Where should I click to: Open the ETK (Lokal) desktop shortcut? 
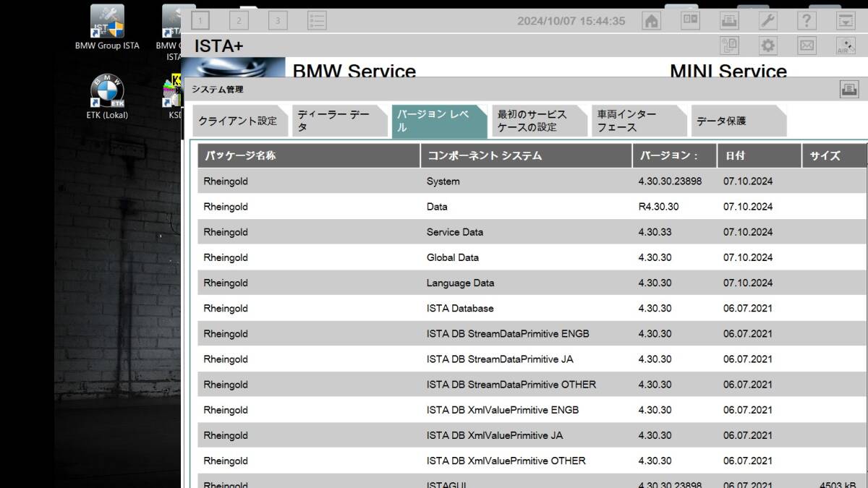107,97
